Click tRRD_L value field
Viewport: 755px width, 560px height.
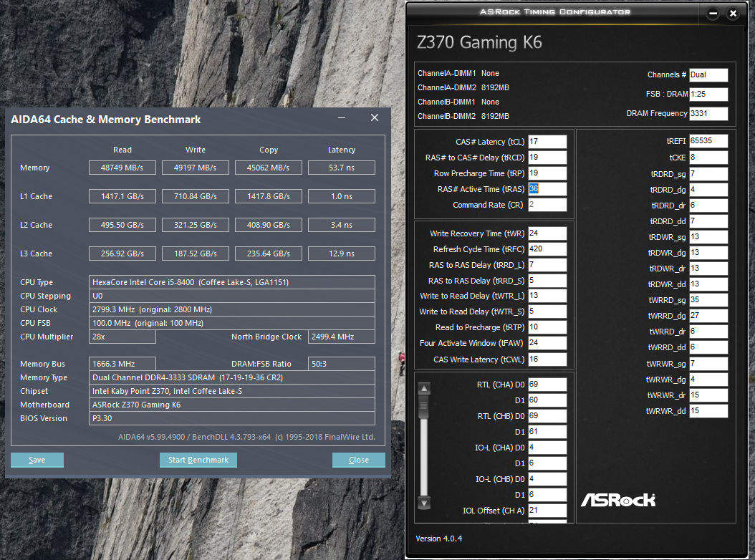[547, 265]
